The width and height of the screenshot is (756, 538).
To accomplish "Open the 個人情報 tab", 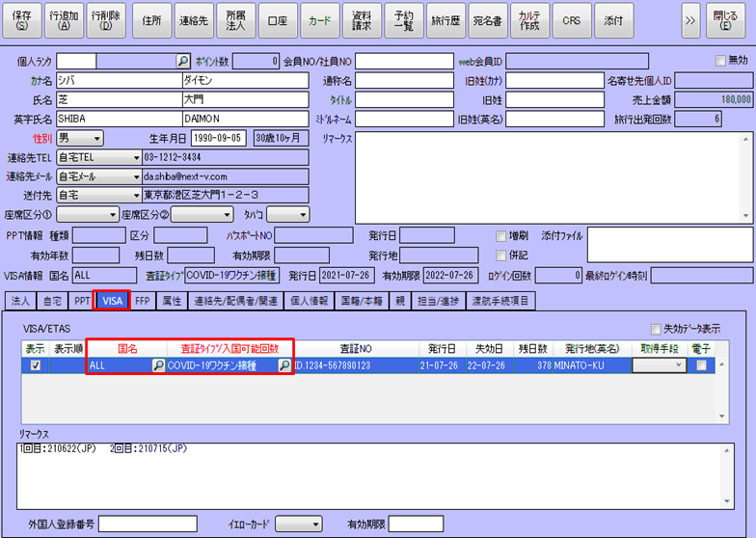I will point(309,301).
